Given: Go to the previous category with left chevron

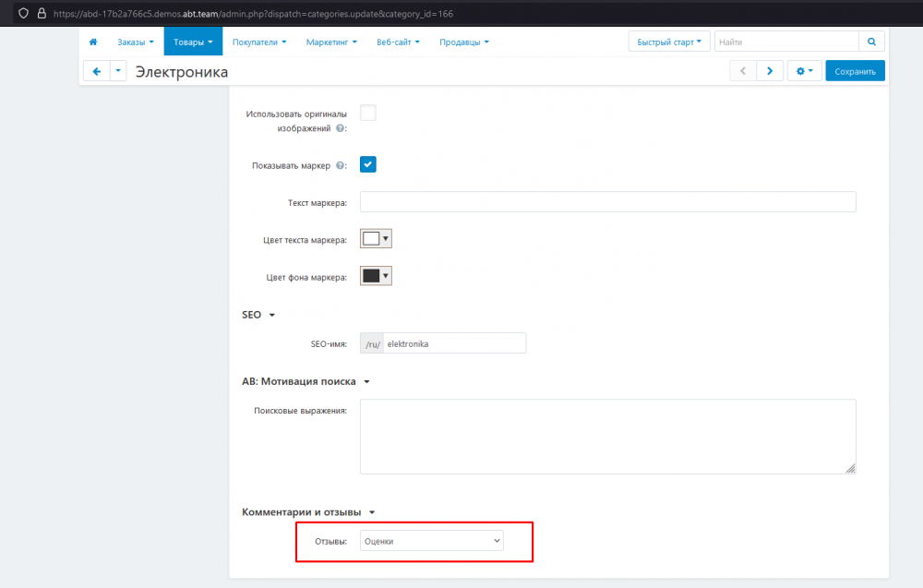Looking at the screenshot, I should coord(743,71).
